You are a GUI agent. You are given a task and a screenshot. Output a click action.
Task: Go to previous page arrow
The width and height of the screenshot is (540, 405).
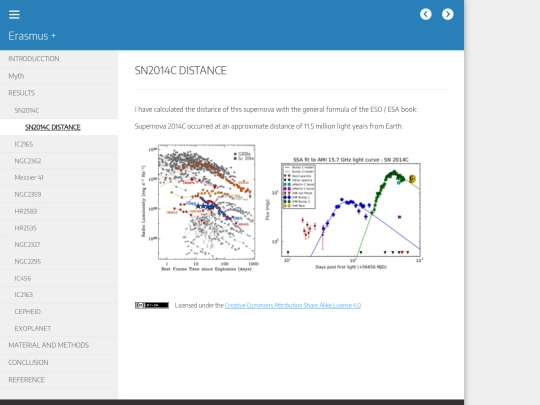click(426, 14)
